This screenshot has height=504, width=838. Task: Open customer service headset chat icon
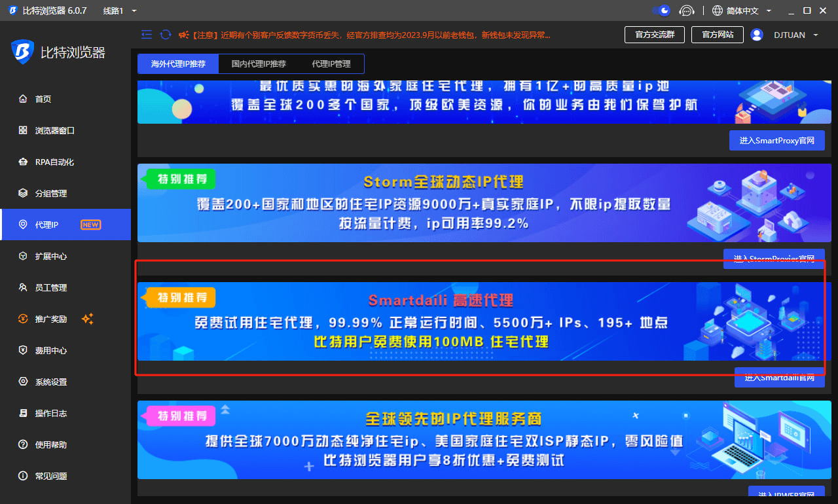[x=686, y=10]
